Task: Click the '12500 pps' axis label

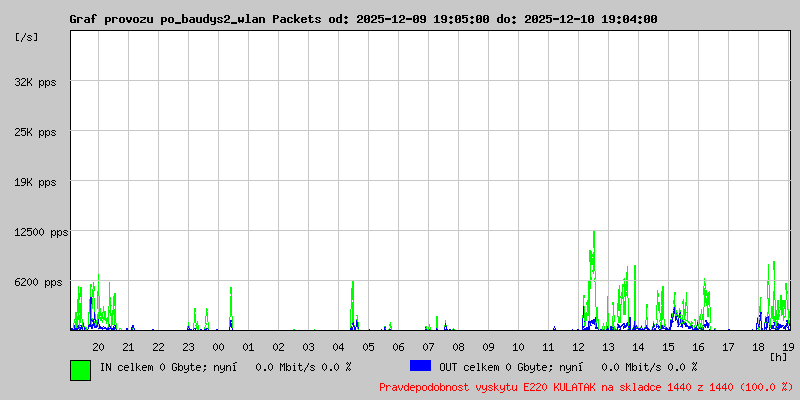Action: tap(41, 233)
